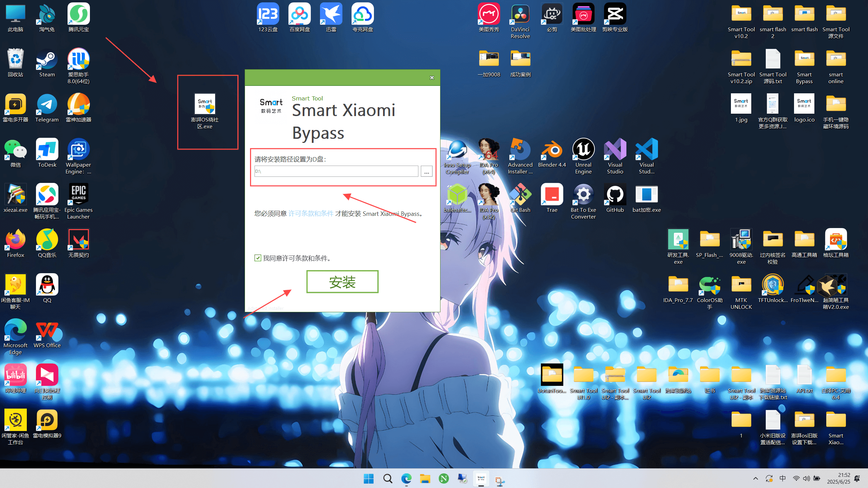
Task: Close the Smart Xiaomi Bypass installer window
Action: point(432,78)
